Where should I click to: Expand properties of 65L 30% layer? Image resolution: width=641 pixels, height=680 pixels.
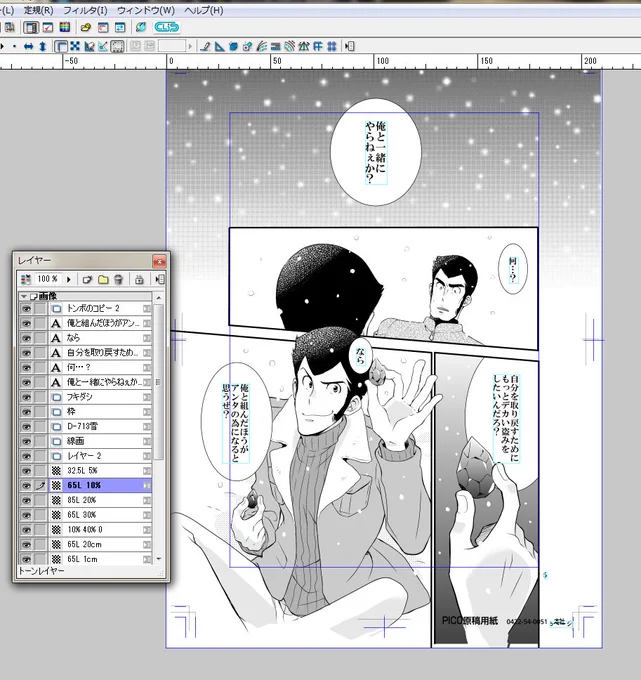(x=147, y=515)
